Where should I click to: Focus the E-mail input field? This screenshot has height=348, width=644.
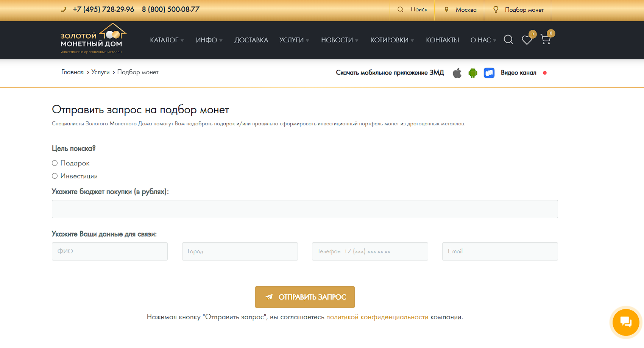500,251
